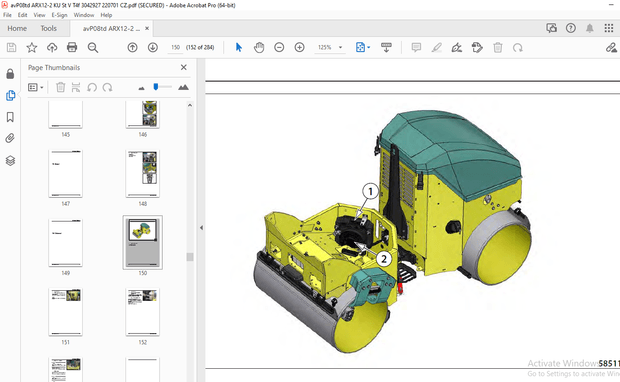Select the arrow selection tool
Viewport: 620px width, 382px height.
point(238,47)
